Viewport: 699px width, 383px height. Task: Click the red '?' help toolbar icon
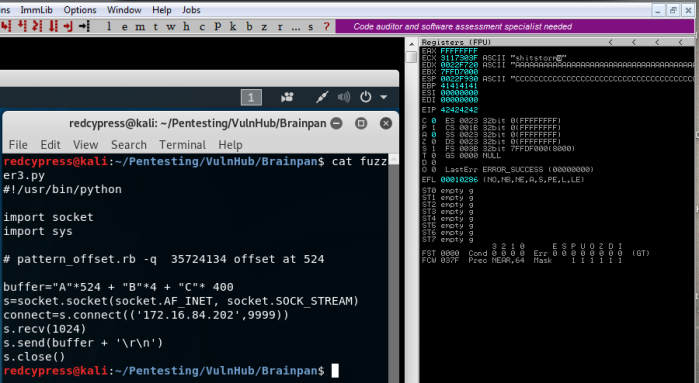click(326, 26)
